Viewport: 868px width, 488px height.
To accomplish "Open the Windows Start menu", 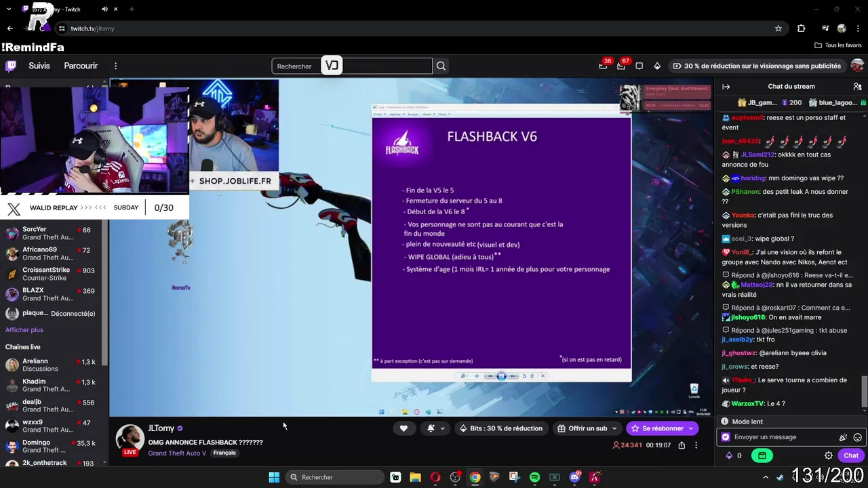I will point(274,477).
